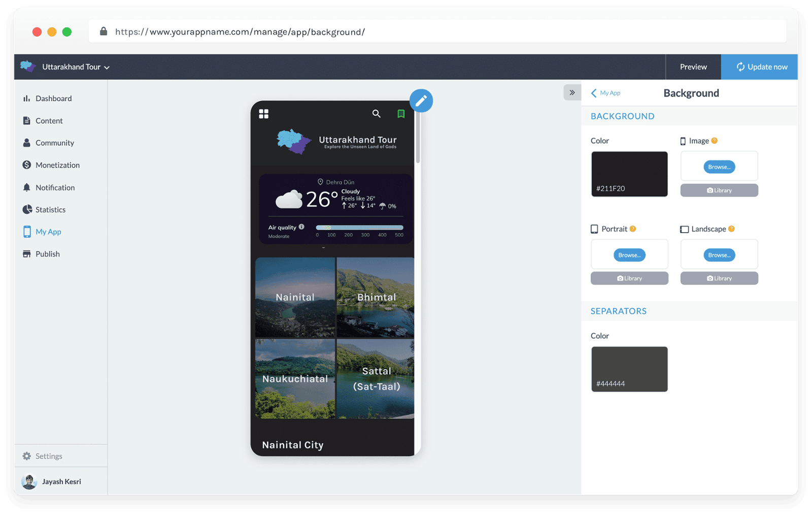Image resolution: width=812 pixels, height=515 pixels.
Task: Click the Landscape help question icon
Action: pyautogui.click(x=731, y=229)
